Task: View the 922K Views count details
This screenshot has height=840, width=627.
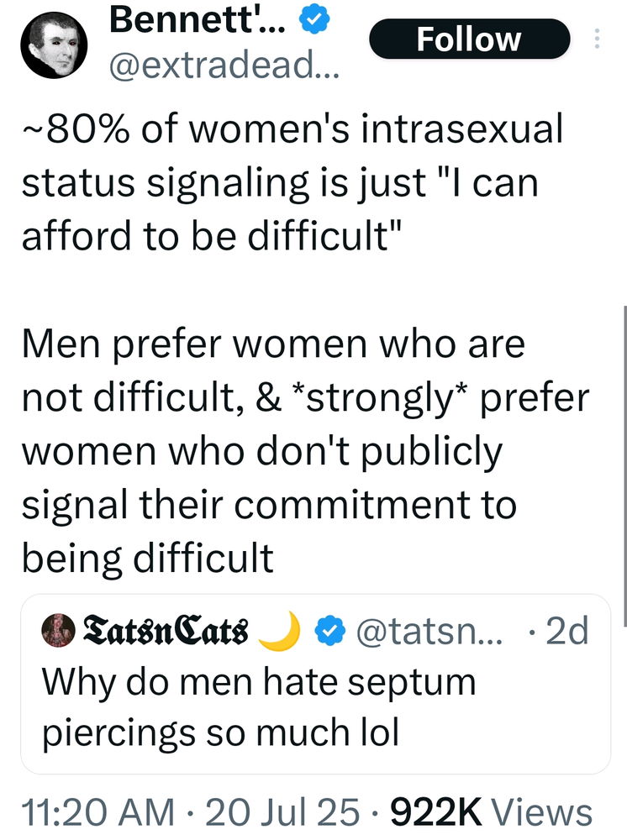Action: click(492, 812)
